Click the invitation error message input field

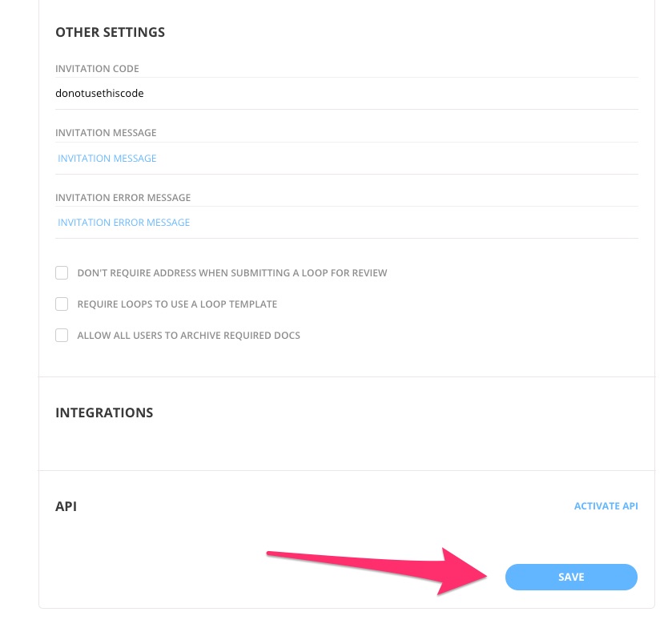[x=320, y=222]
